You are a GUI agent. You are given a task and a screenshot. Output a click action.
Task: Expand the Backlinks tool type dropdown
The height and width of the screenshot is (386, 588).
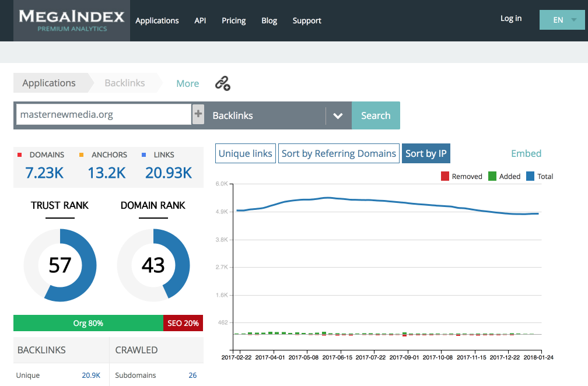338,116
